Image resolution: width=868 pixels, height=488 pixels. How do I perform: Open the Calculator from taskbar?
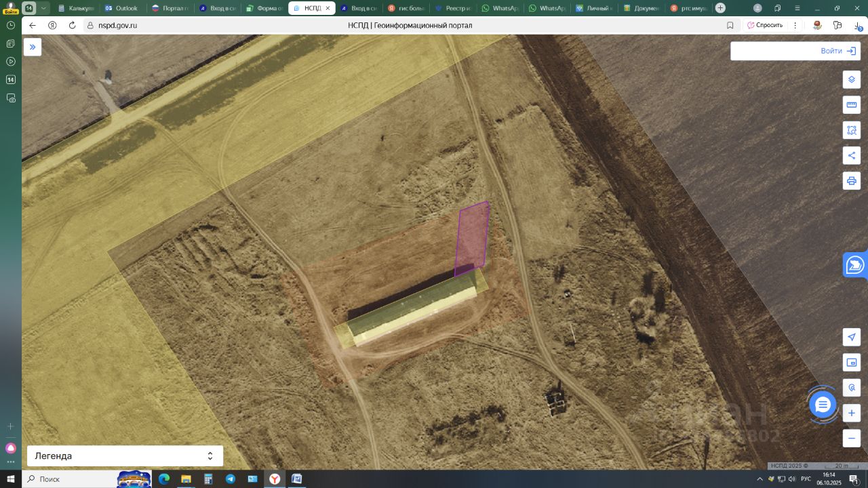(208, 479)
